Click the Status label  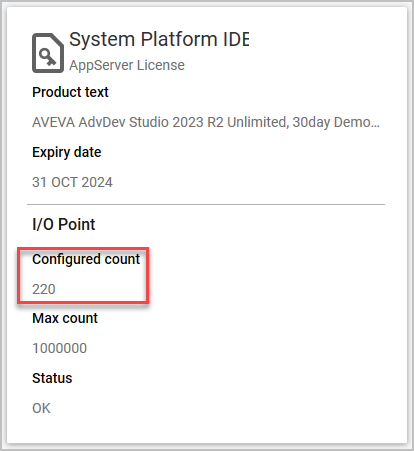click(x=52, y=378)
